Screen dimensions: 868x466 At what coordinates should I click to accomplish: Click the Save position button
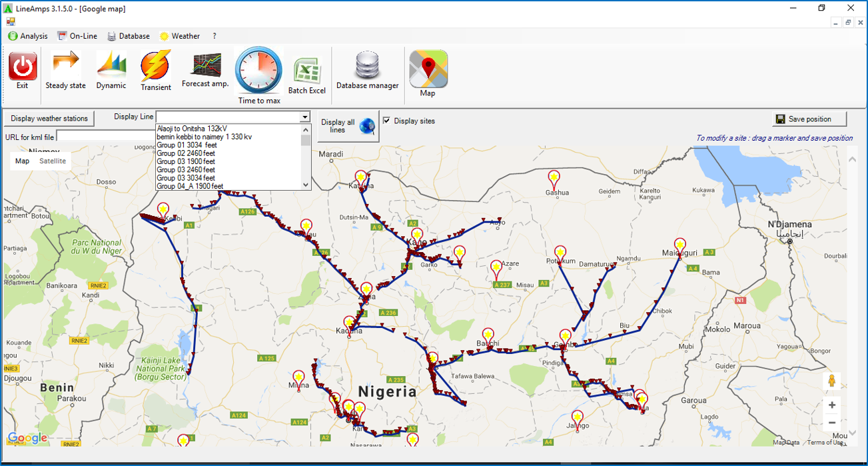point(810,119)
